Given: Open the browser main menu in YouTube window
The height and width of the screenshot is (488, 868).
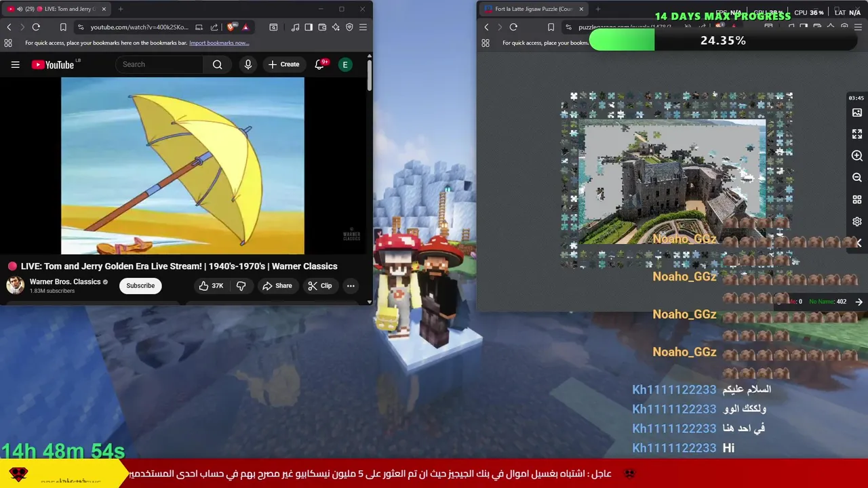Looking at the screenshot, I should [x=363, y=27].
